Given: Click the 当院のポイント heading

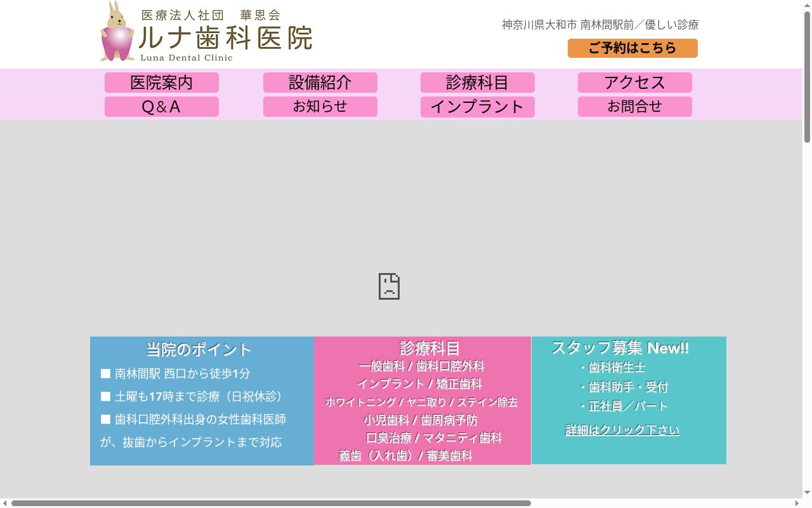Looking at the screenshot, I should pos(199,349).
